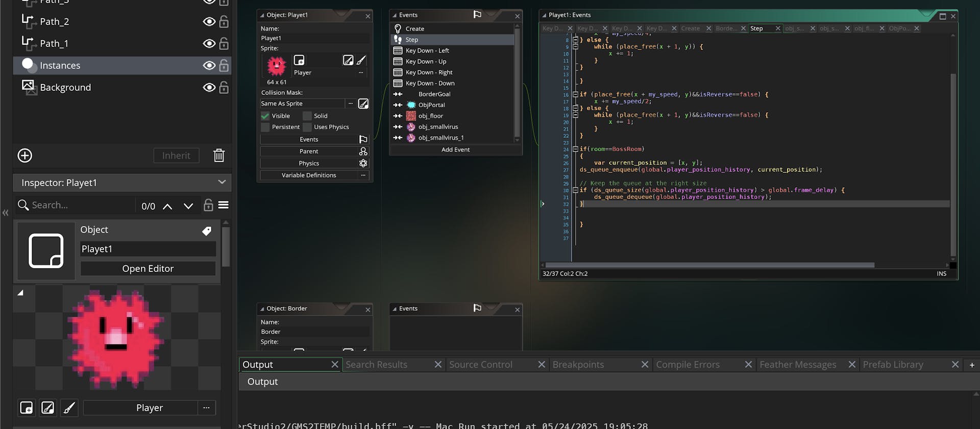This screenshot has height=429, width=980.
Task: Hide the Path_2 layer
Action: coord(209,21)
